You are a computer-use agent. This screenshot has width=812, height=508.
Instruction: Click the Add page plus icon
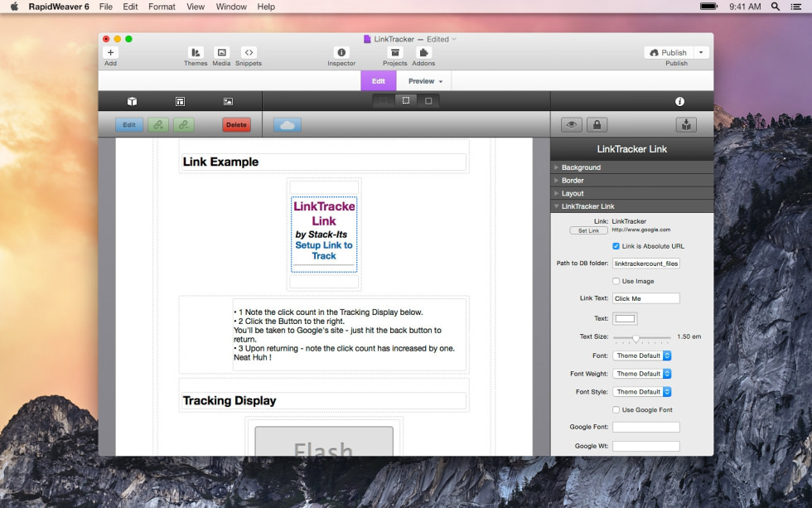[110, 52]
